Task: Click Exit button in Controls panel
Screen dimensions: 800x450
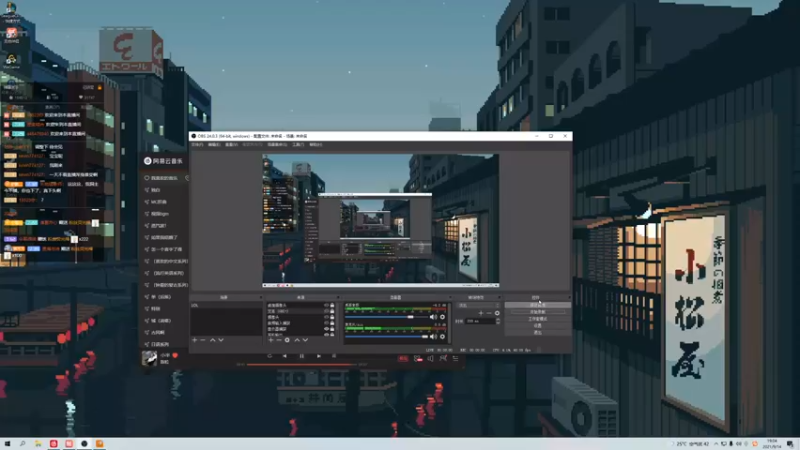Action: tap(538, 332)
